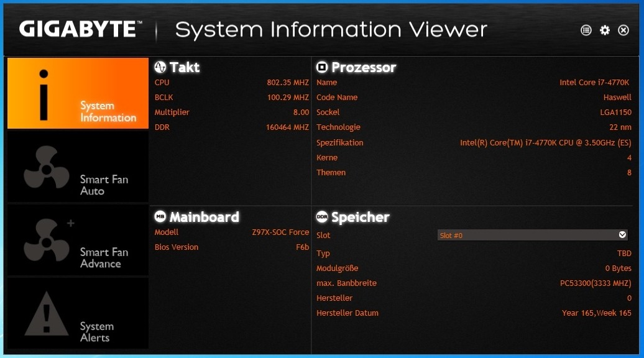
Task: Click Bios Version value F6b
Action: pyautogui.click(x=302, y=247)
